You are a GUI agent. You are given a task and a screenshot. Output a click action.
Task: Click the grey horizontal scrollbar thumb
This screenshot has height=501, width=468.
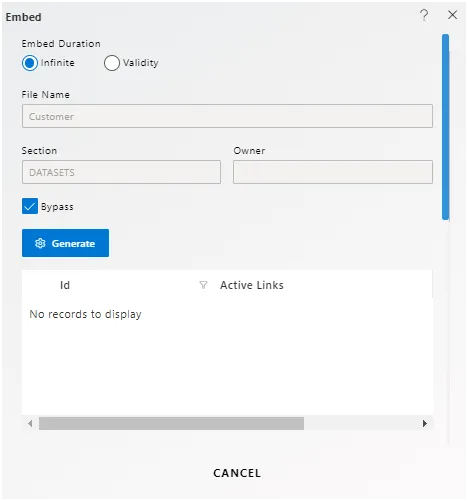pyautogui.click(x=171, y=423)
